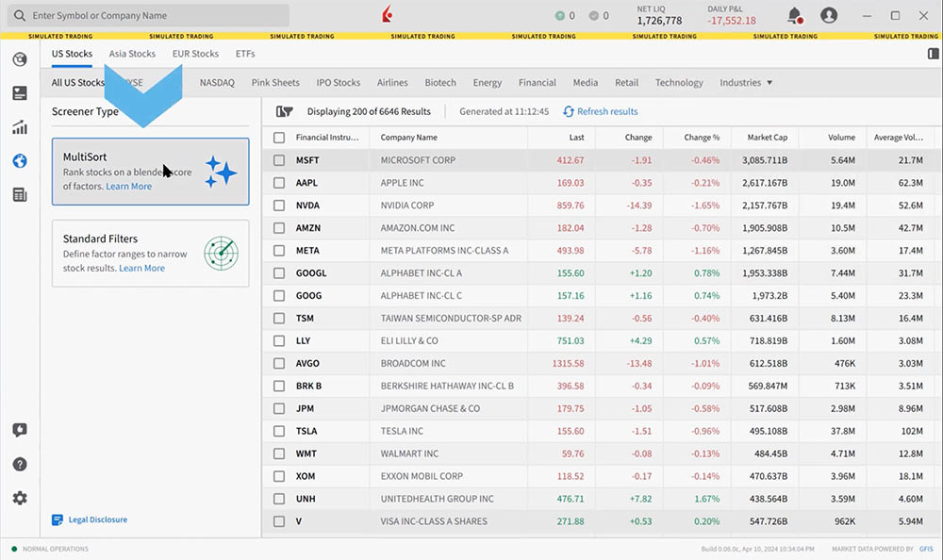Select the Airlines filter tab

tap(392, 82)
